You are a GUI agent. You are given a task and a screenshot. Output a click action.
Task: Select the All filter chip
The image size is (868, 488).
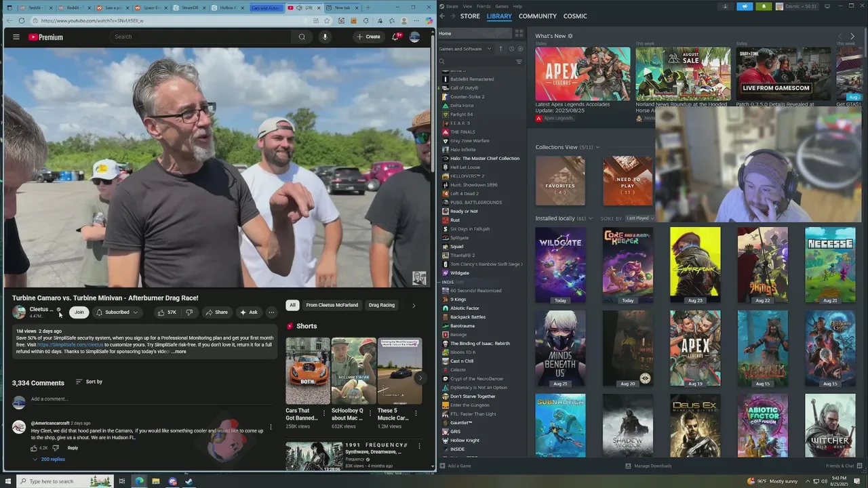pyautogui.click(x=292, y=305)
